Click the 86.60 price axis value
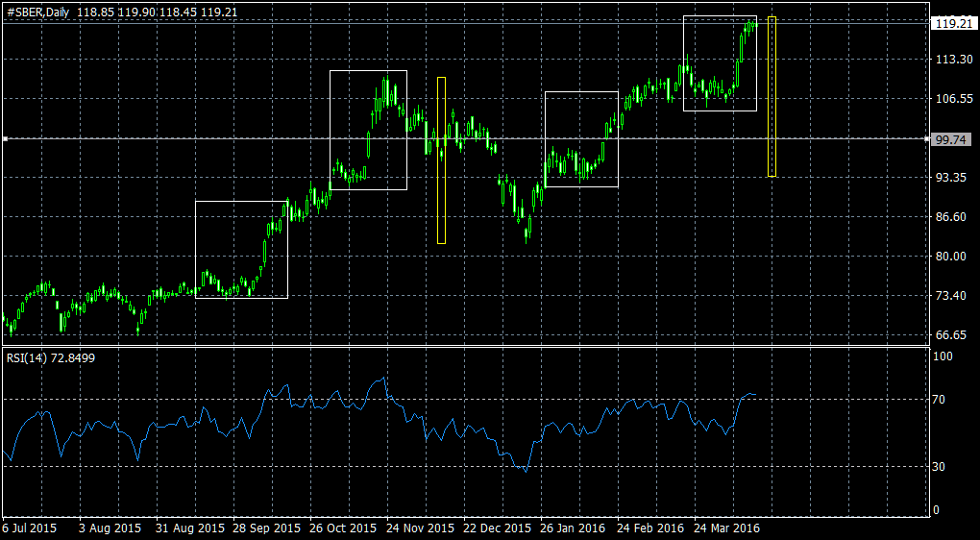 tap(950, 217)
